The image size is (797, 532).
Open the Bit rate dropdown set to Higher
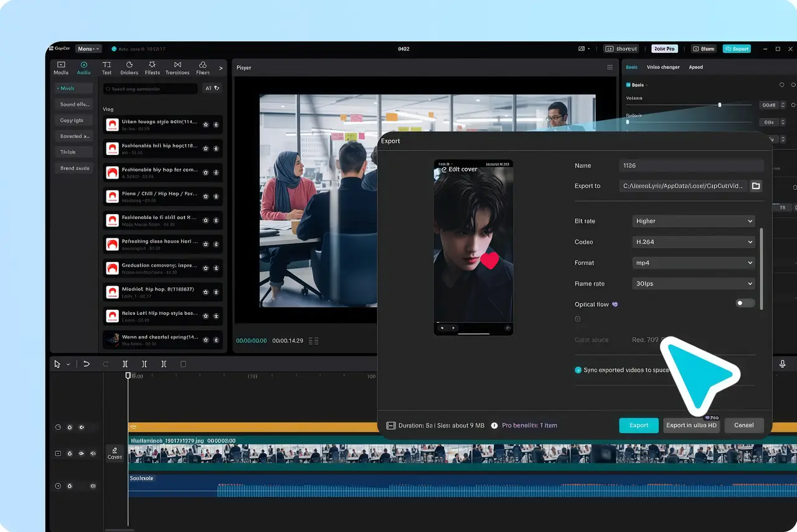click(x=693, y=221)
